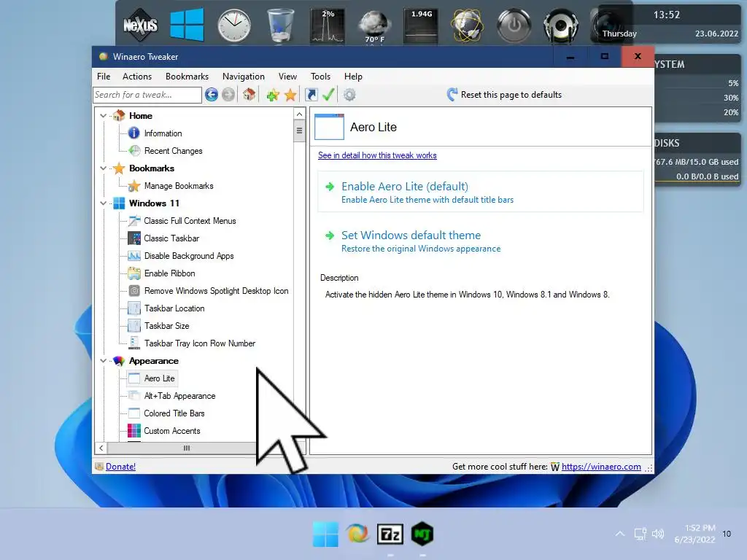Collapse the Home tree node
The height and width of the screenshot is (560, 747).
coord(104,116)
